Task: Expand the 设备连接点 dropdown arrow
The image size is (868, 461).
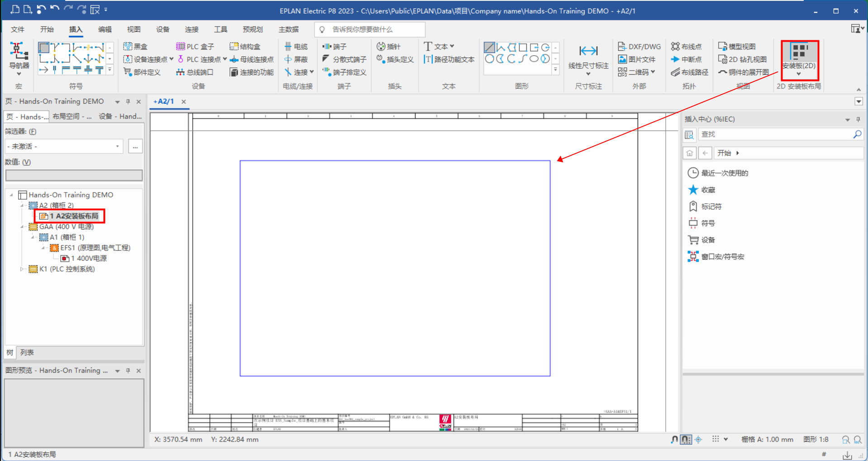Action: point(172,59)
